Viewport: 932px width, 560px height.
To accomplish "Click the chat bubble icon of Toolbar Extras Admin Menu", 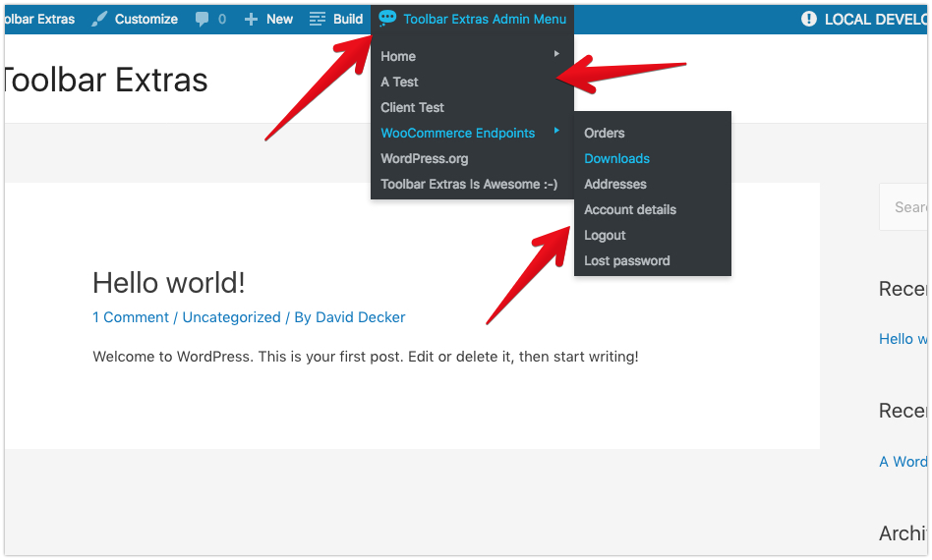I will (x=387, y=18).
